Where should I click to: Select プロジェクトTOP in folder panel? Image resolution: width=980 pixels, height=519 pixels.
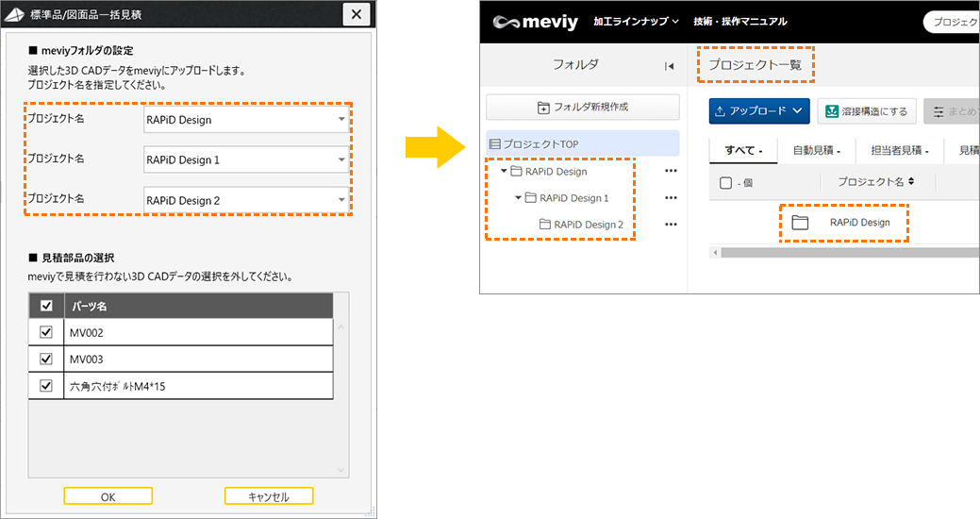(583, 143)
